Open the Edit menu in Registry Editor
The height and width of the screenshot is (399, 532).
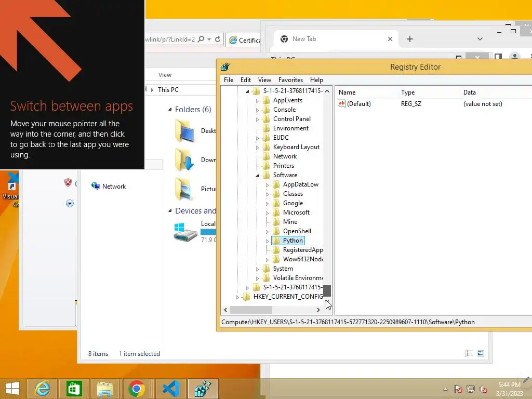click(246, 80)
